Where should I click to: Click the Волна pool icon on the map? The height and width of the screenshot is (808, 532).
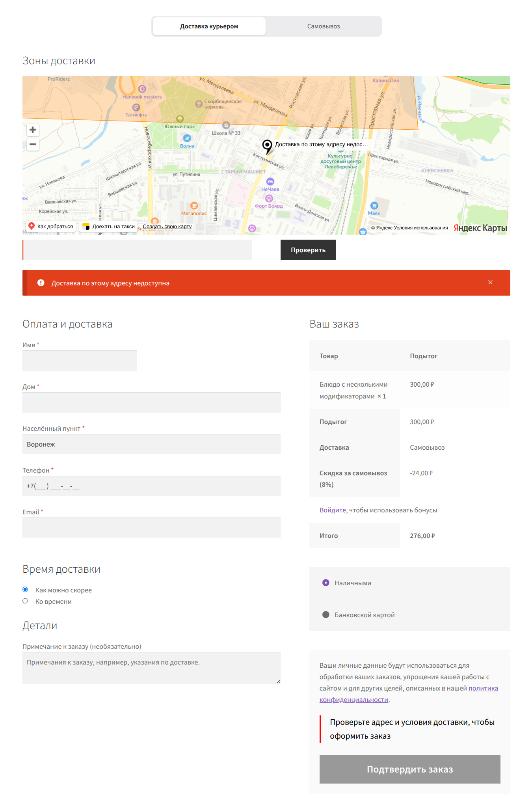pyautogui.click(x=187, y=138)
